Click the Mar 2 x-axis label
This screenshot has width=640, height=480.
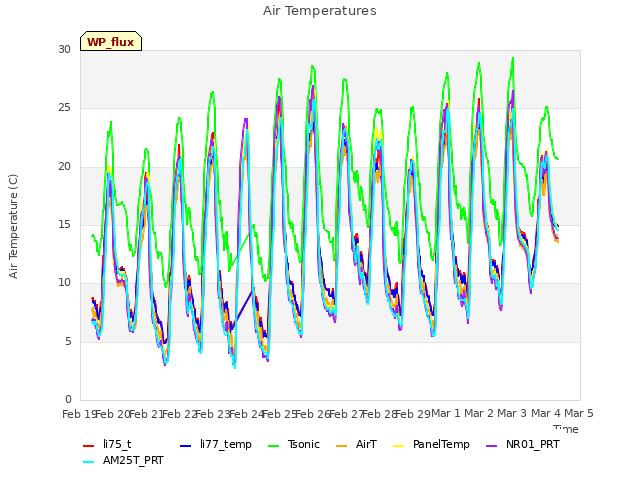pyautogui.click(x=479, y=413)
